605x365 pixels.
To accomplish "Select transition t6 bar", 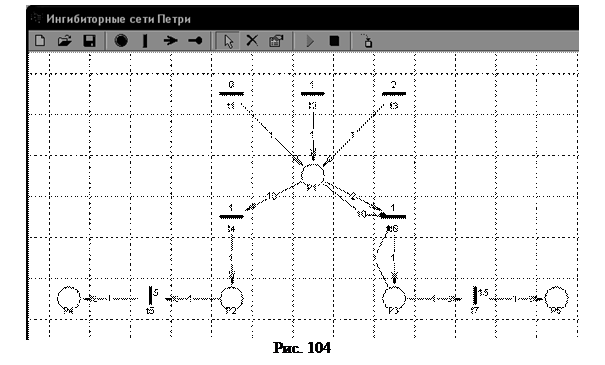I will [x=394, y=217].
